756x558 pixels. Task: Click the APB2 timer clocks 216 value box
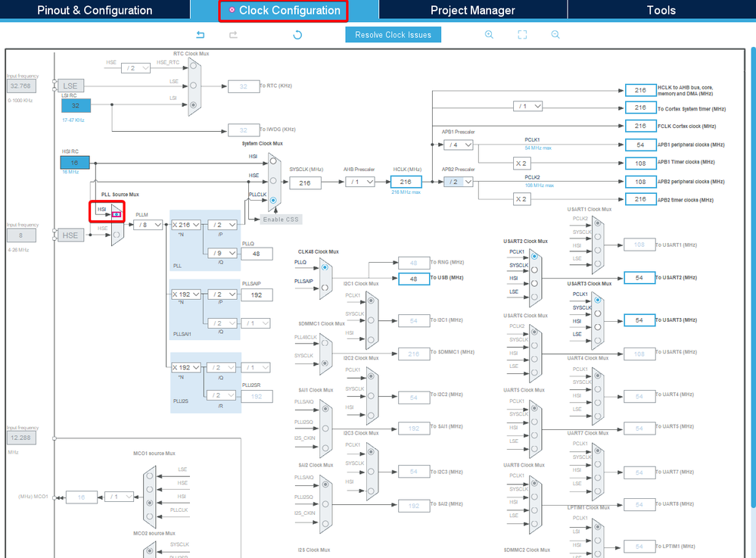point(640,199)
